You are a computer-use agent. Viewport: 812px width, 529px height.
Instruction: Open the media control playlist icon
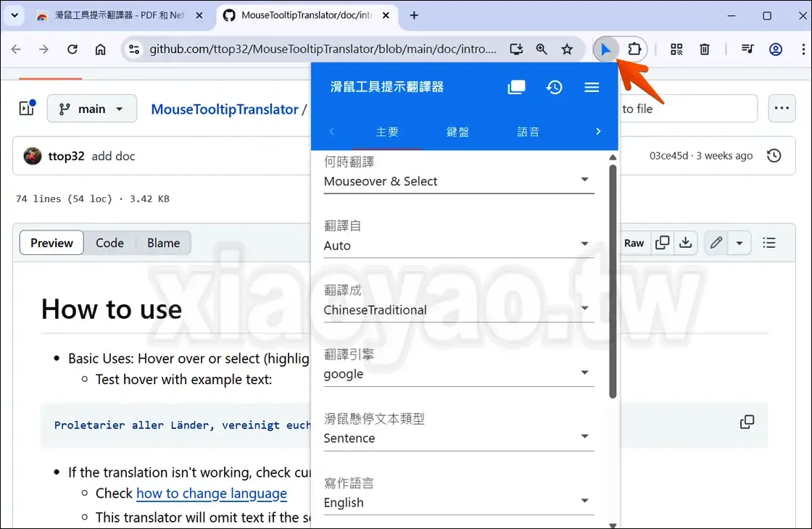tap(747, 49)
